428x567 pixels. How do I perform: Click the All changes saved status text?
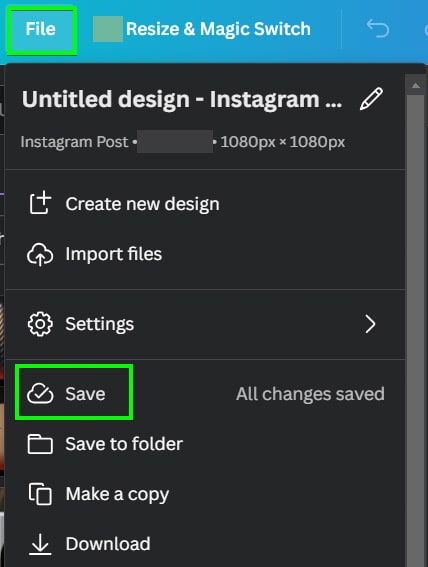310,394
